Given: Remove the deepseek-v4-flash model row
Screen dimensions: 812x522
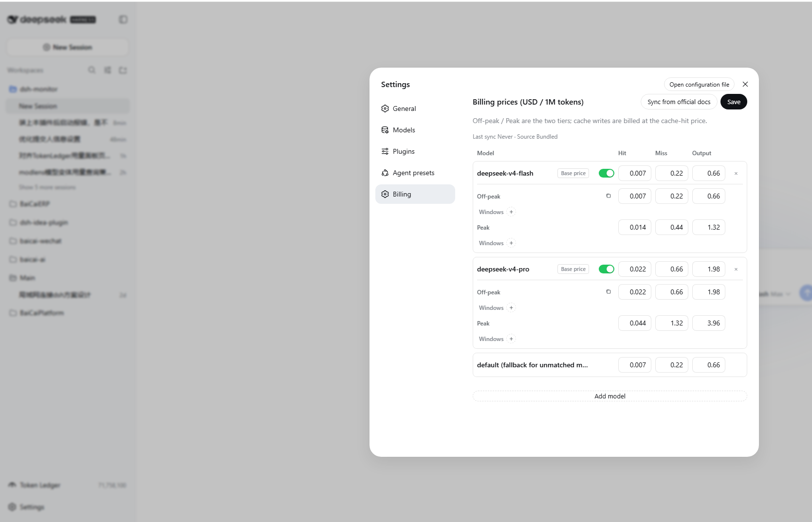Looking at the screenshot, I should coord(736,173).
